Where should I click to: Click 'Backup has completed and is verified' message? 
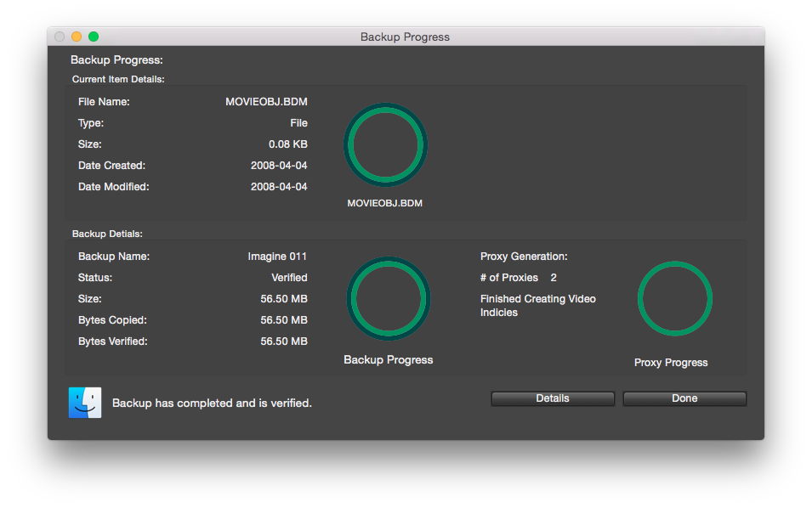pyautogui.click(x=212, y=404)
